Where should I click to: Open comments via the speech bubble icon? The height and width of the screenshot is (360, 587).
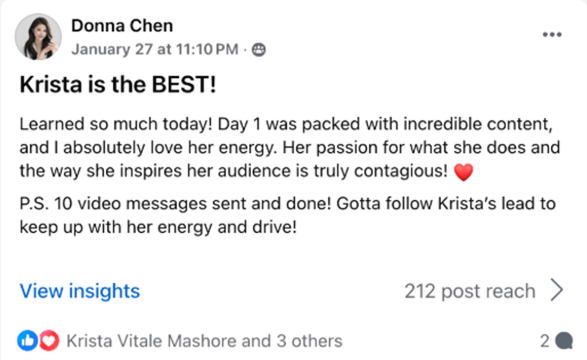pyautogui.click(x=564, y=341)
